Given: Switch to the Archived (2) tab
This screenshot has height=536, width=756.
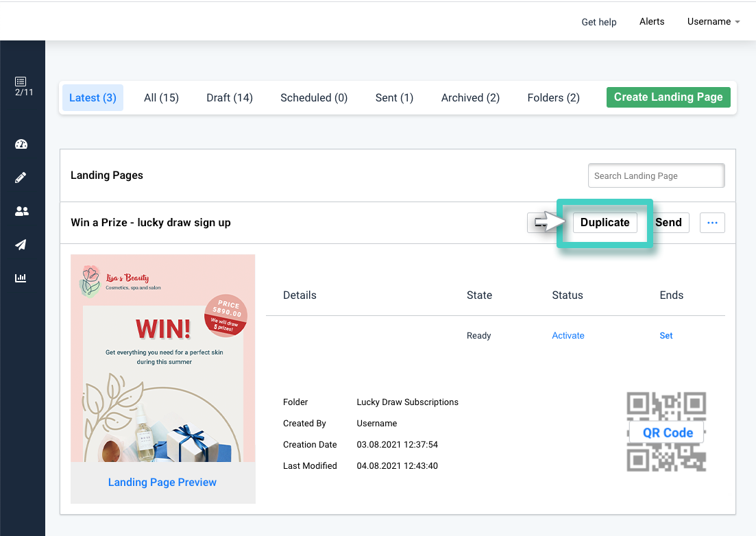Looking at the screenshot, I should point(470,98).
